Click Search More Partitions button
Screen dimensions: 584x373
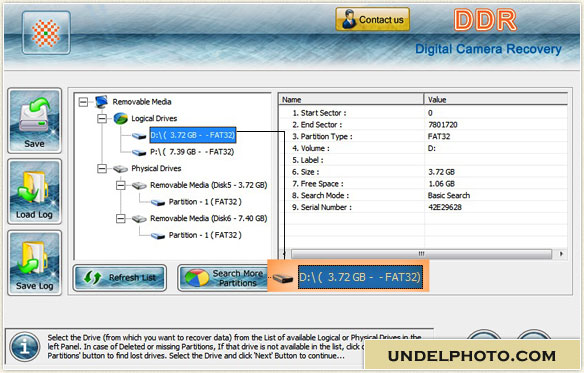coord(223,278)
